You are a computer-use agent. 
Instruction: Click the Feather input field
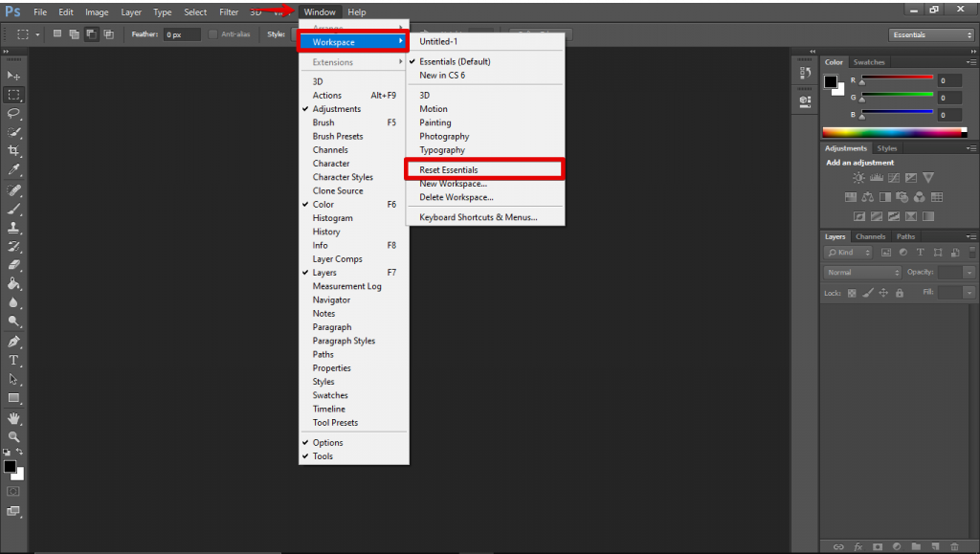[x=181, y=34]
